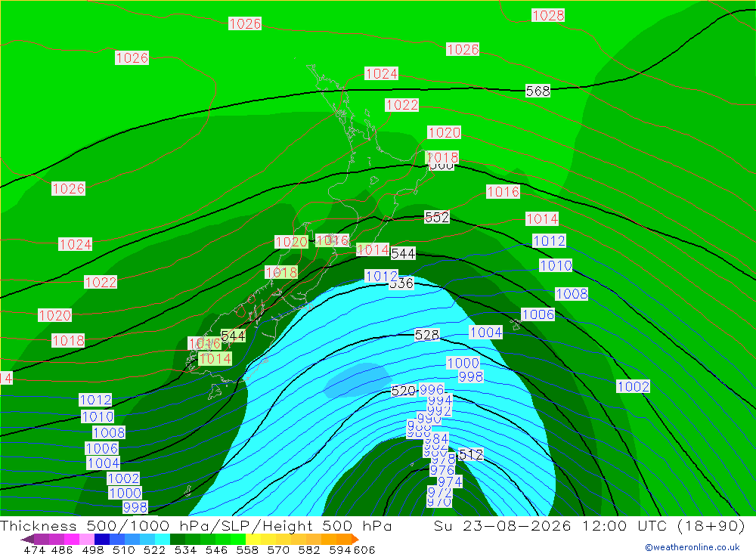Click the 522 legend value
This screenshot has width=756, height=554.
(154, 549)
